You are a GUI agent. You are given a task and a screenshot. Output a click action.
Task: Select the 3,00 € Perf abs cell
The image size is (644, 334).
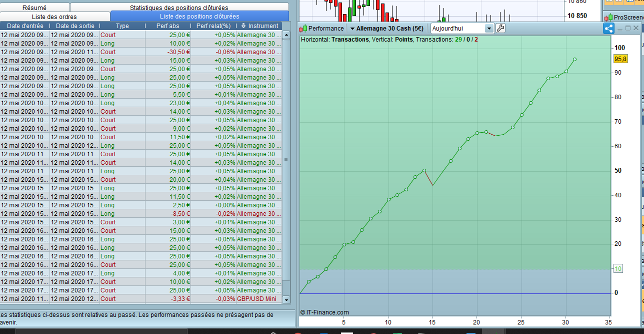click(168, 222)
